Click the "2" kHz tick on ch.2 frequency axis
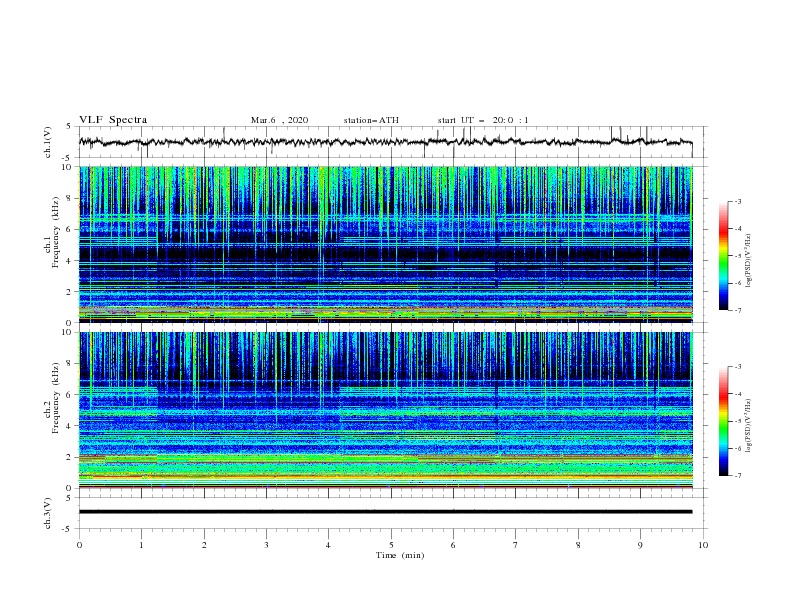 (x=69, y=457)
